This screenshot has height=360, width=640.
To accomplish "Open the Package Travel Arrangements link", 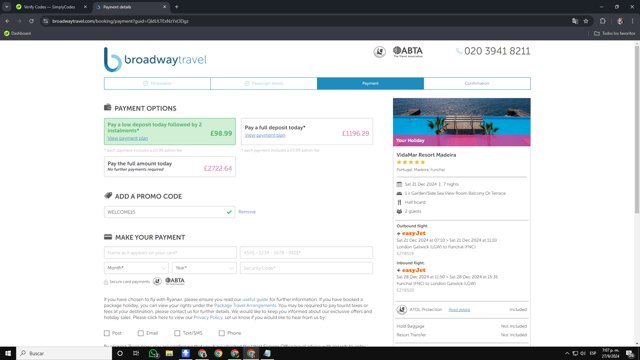I will (245, 305).
